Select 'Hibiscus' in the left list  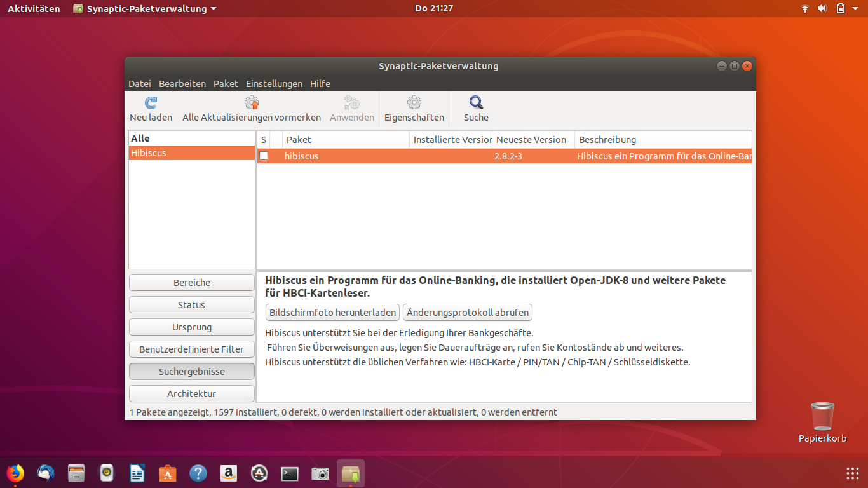click(x=192, y=153)
